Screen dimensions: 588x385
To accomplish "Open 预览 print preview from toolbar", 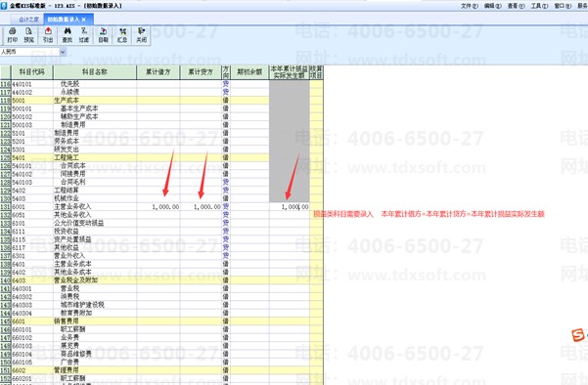I will pos(29,35).
